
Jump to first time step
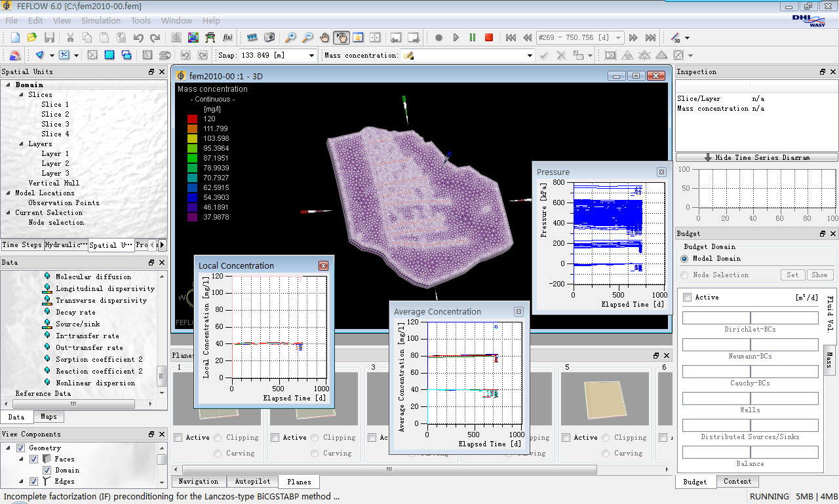[x=511, y=38]
